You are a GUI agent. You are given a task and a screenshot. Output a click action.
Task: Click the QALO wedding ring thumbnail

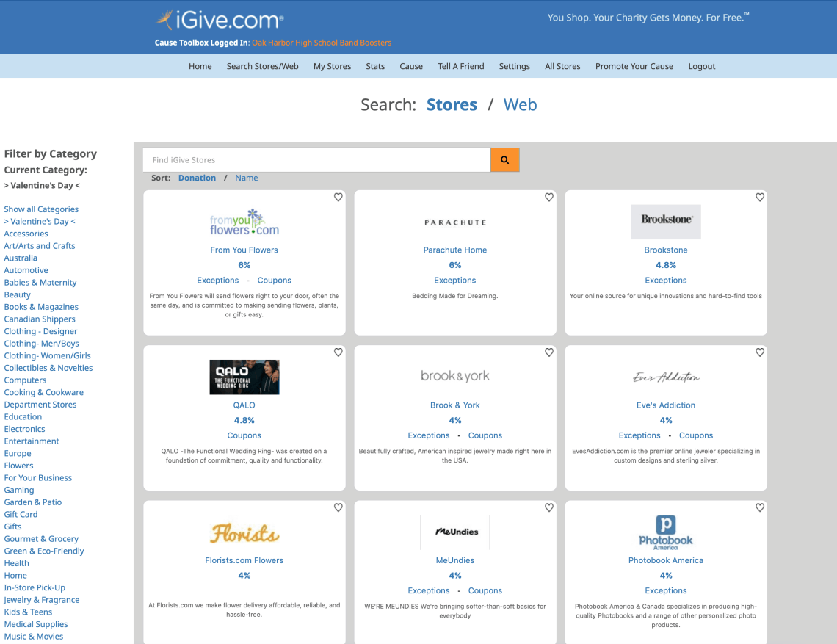244,377
